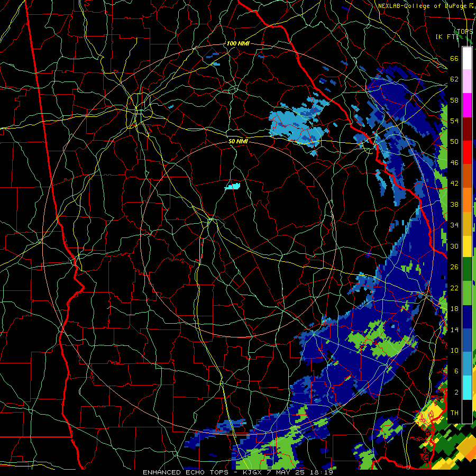The height and width of the screenshot is (476, 476).
Task: Click the '[K FT]' units label
Action: tap(447, 36)
